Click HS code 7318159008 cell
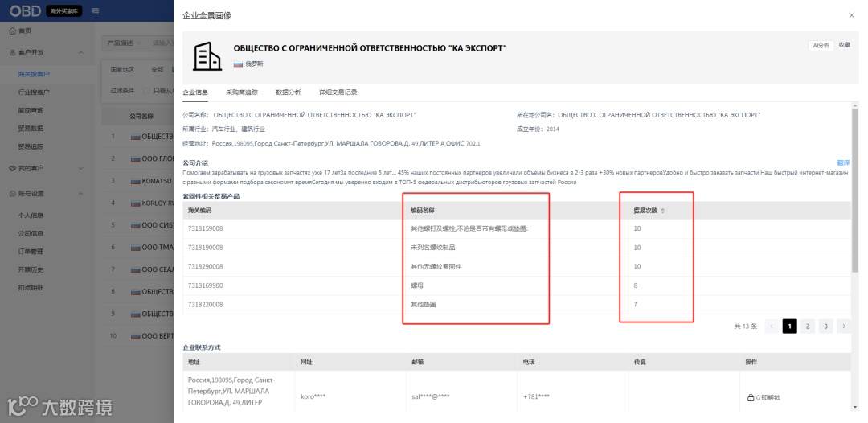The image size is (868, 423). pyautogui.click(x=206, y=228)
